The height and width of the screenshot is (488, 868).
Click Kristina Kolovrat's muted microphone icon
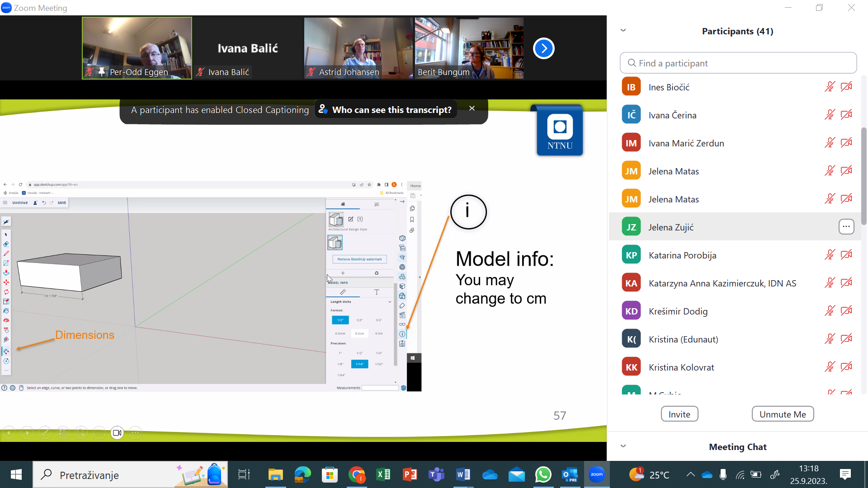pyautogui.click(x=829, y=367)
